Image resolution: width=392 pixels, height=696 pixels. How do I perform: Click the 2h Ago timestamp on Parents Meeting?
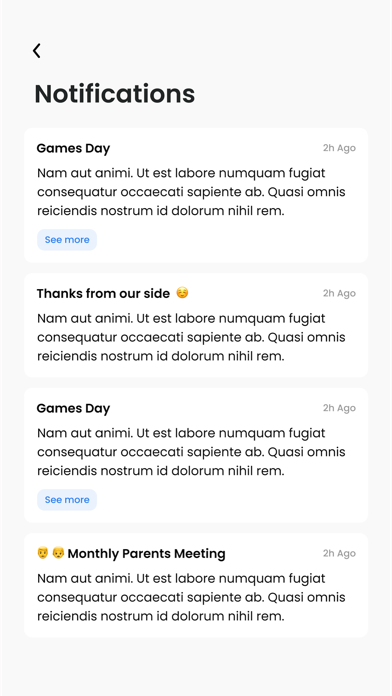coord(339,554)
